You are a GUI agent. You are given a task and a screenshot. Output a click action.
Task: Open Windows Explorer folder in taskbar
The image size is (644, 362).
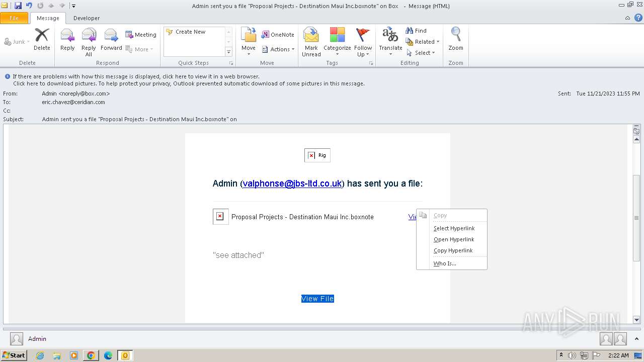pyautogui.click(x=57, y=355)
